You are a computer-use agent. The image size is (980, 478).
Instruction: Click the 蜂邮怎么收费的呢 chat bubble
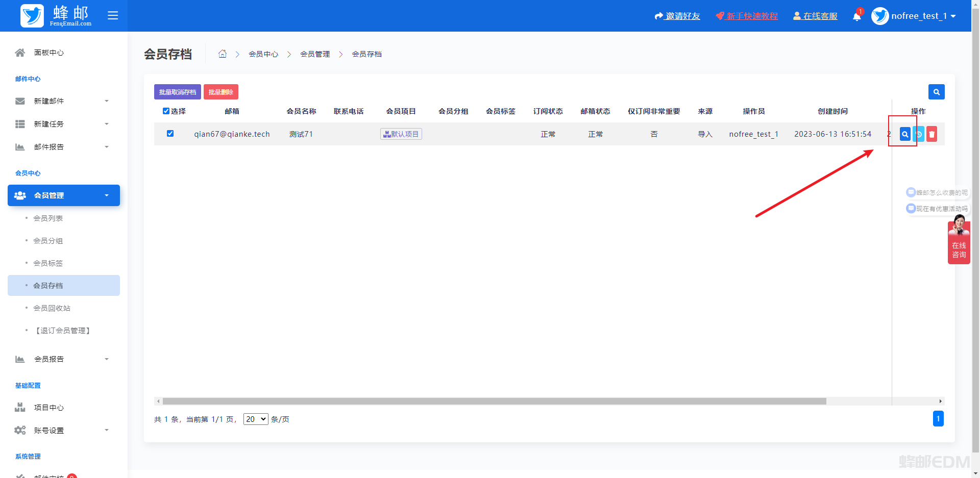tap(937, 192)
